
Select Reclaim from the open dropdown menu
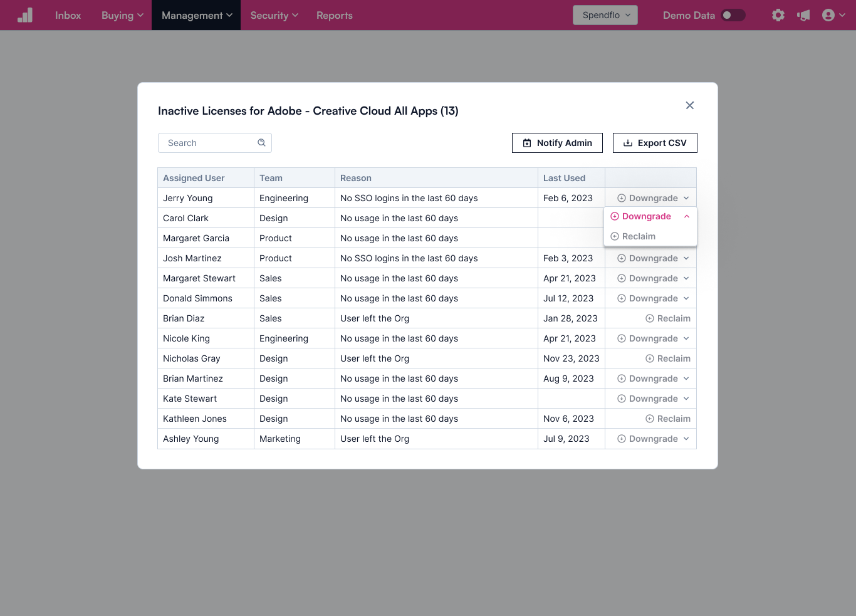(650, 236)
